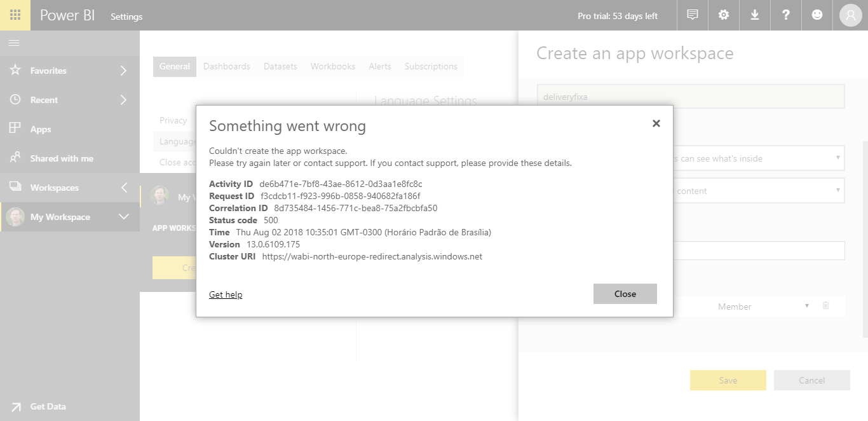Click the Correlation ID value text
Viewport: 868px width, 421px height.
point(356,208)
